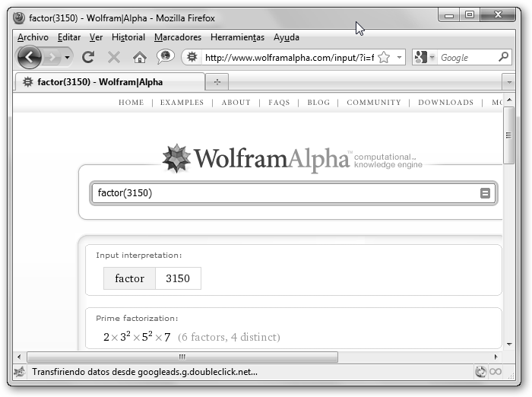532x397 pixels.
Task: Open the Herramientas menu
Action: [237, 37]
